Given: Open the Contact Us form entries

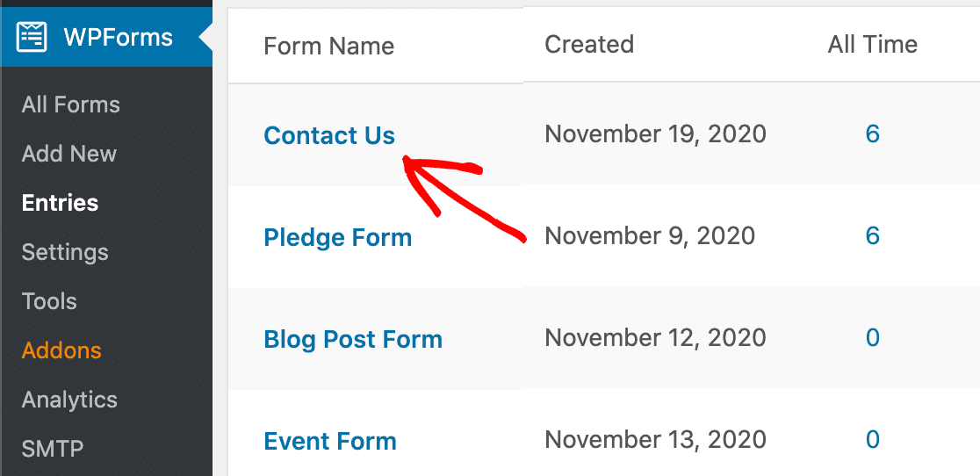Looking at the screenshot, I should [329, 135].
